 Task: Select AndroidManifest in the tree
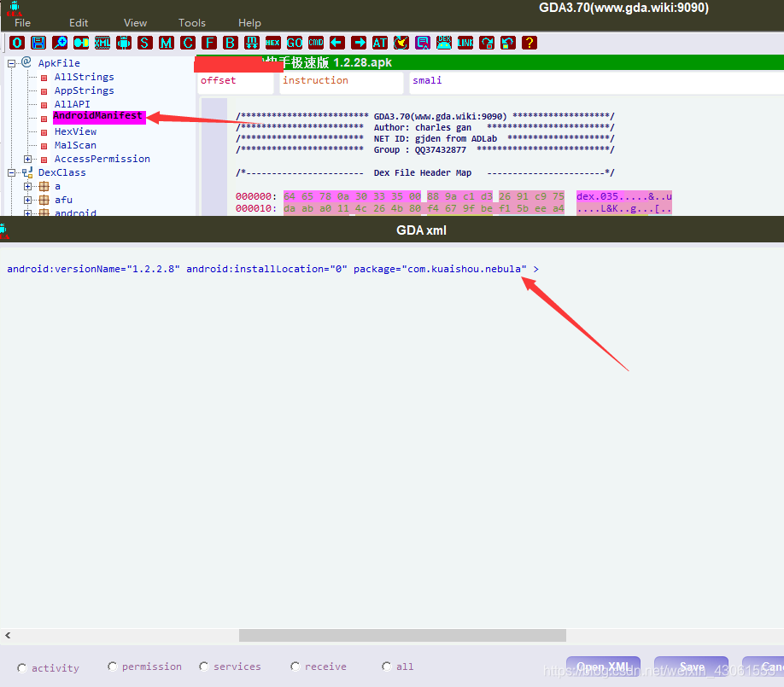click(98, 116)
